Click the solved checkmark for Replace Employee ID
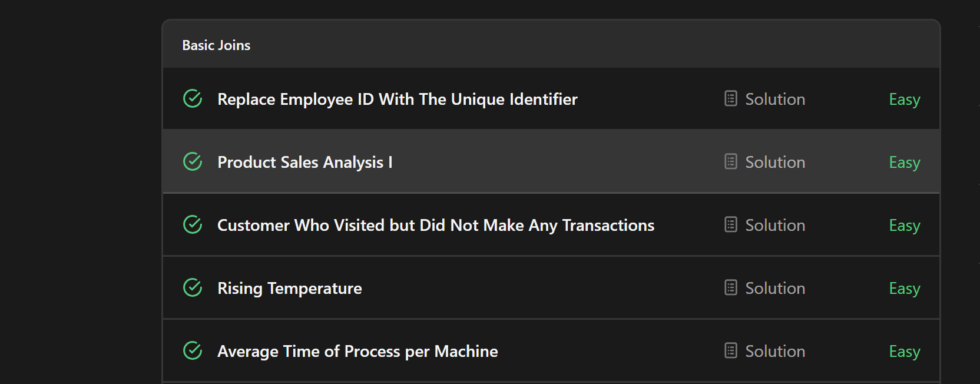Viewport: 980px width, 384px height. [193, 98]
